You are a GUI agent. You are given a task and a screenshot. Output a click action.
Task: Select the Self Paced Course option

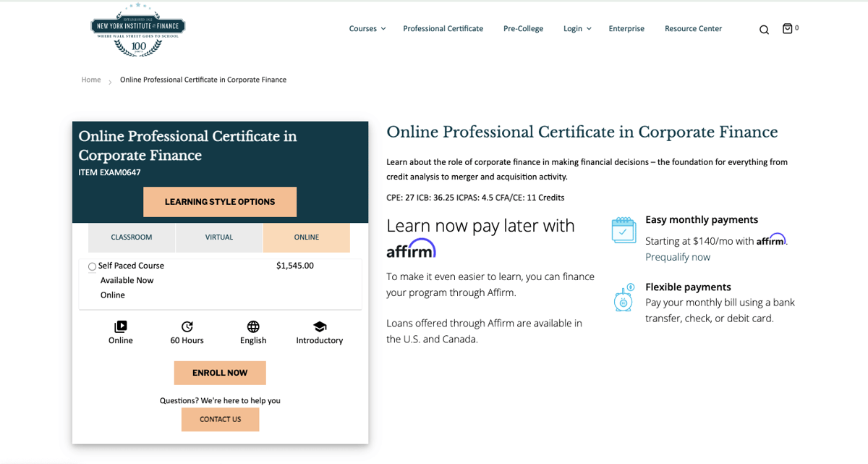[93, 266]
